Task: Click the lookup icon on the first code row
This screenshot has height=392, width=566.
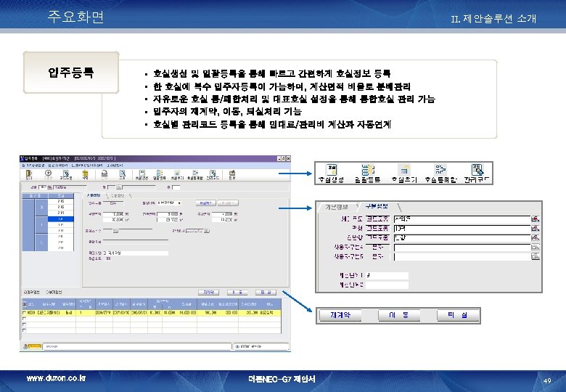Action: pyautogui.click(x=536, y=219)
